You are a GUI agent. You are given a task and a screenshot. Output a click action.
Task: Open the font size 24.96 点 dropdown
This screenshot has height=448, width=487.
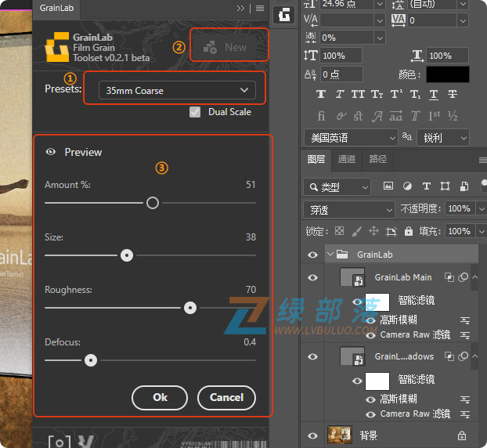pos(380,4)
